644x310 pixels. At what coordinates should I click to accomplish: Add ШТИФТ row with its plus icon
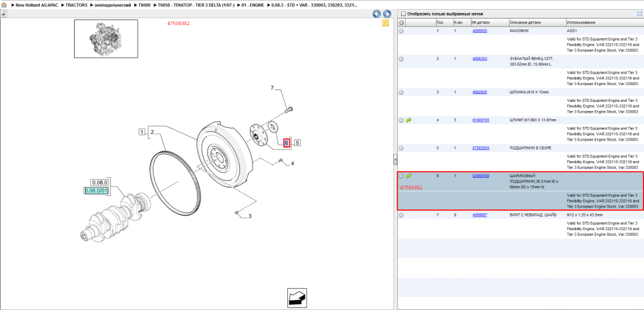402,120
